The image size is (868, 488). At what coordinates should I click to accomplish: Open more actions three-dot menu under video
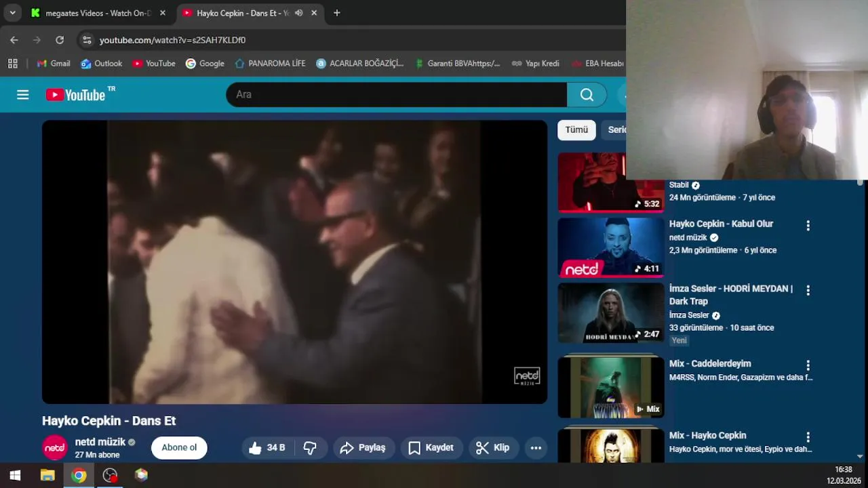[536, 447]
